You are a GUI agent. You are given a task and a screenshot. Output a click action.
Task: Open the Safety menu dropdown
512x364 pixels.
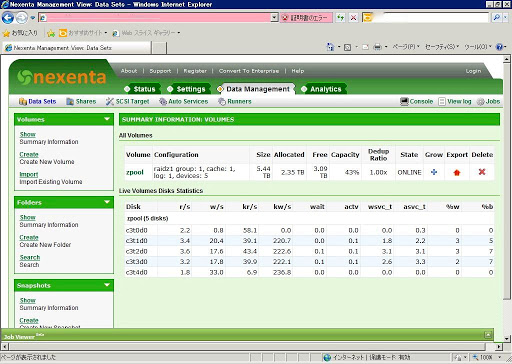[442, 47]
